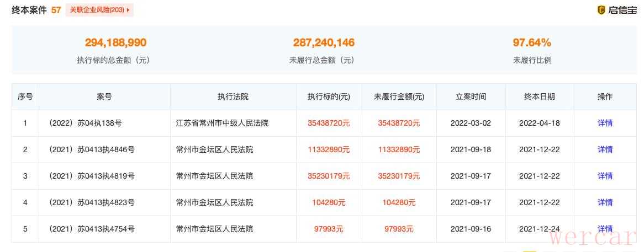Expand the 关联企业风险(203) tag
Screen dimensions: 644x252
(x=99, y=10)
